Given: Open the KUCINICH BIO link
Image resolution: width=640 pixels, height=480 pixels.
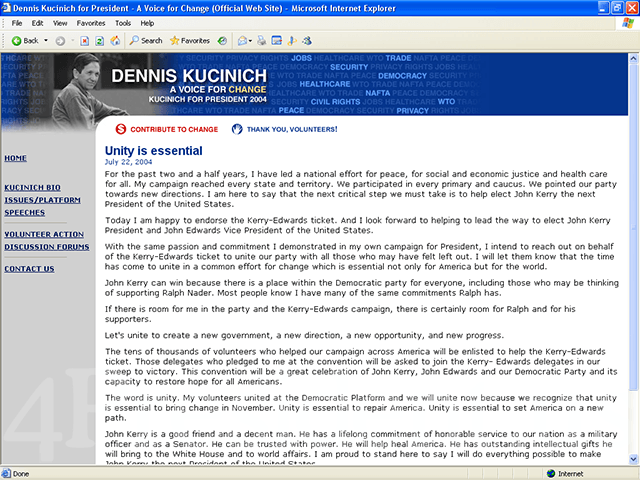Looking at the screenshot, I should (32, 187).
